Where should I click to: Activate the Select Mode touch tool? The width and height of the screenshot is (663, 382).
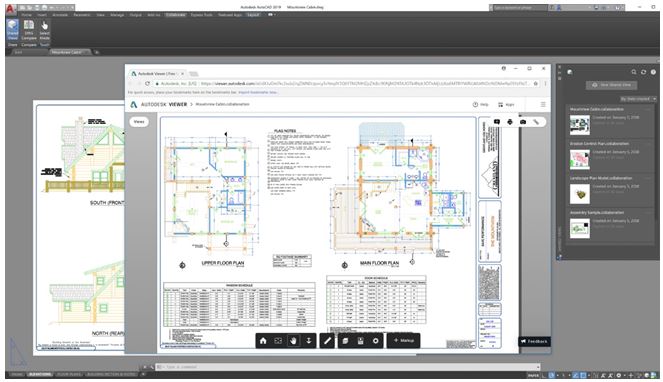44,30
